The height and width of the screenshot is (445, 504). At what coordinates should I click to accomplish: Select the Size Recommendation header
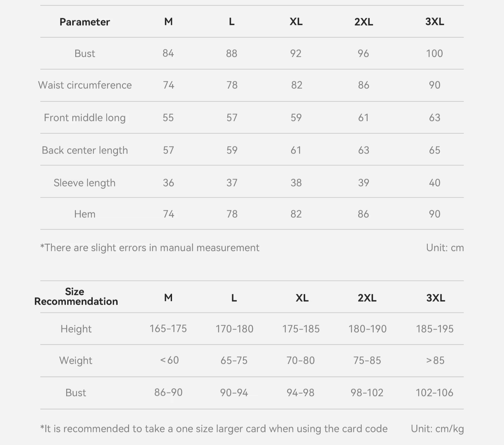point(76,297)
